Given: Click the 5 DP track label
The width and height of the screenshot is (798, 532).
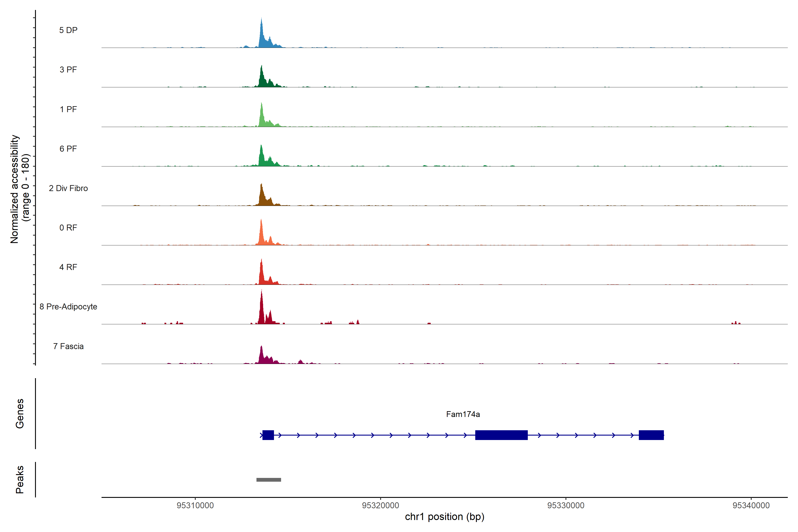Looking at the screenshot, I should 68,30.
